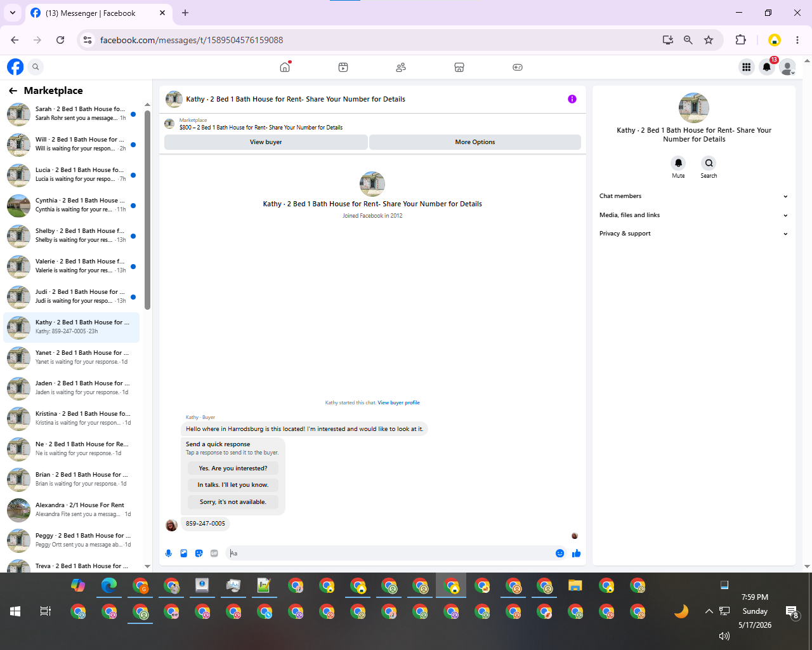Open Task View on the taskbar

46,611
